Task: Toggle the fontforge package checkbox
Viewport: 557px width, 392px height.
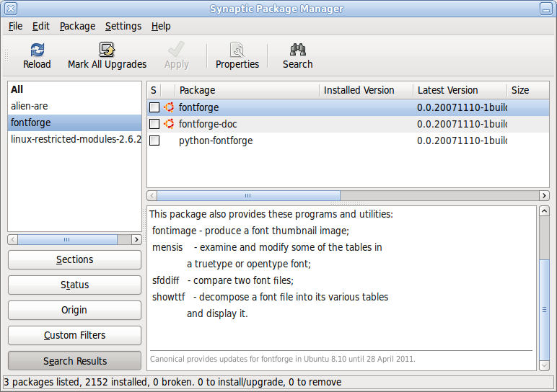Action: click(x=154, y=107)
